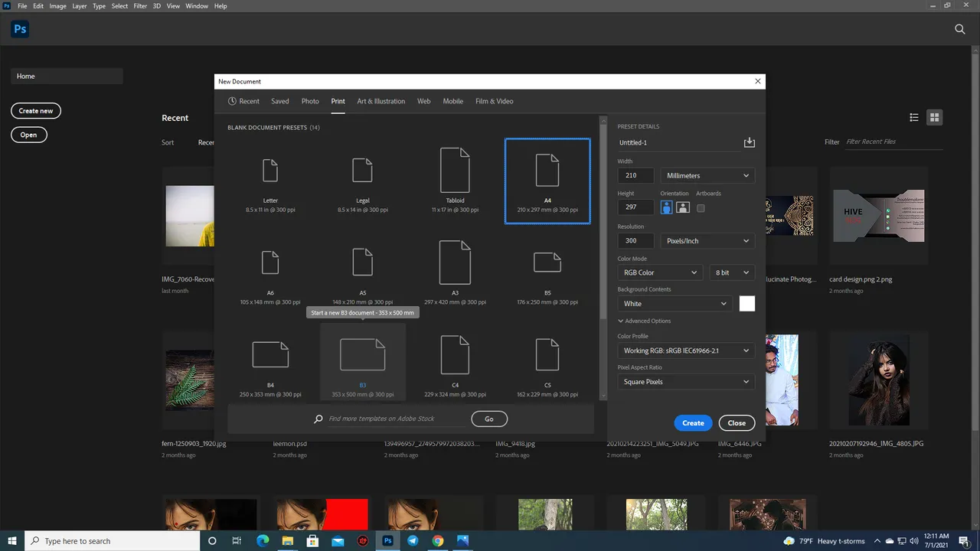Open the Pixels/Inch resolution dropdown

pos(707,240)
